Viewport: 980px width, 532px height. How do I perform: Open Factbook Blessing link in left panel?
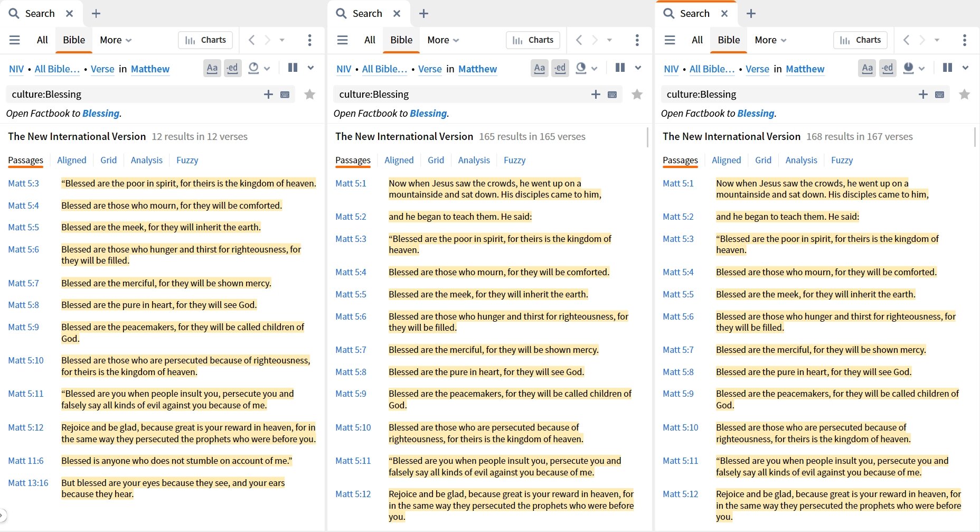pos(101,114)
